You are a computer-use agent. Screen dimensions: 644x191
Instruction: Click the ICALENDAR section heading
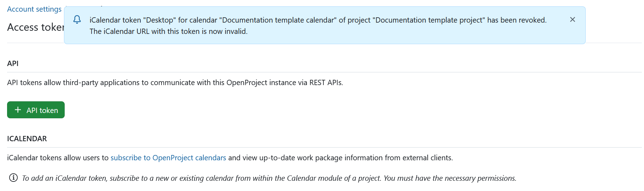coord(27,139)
